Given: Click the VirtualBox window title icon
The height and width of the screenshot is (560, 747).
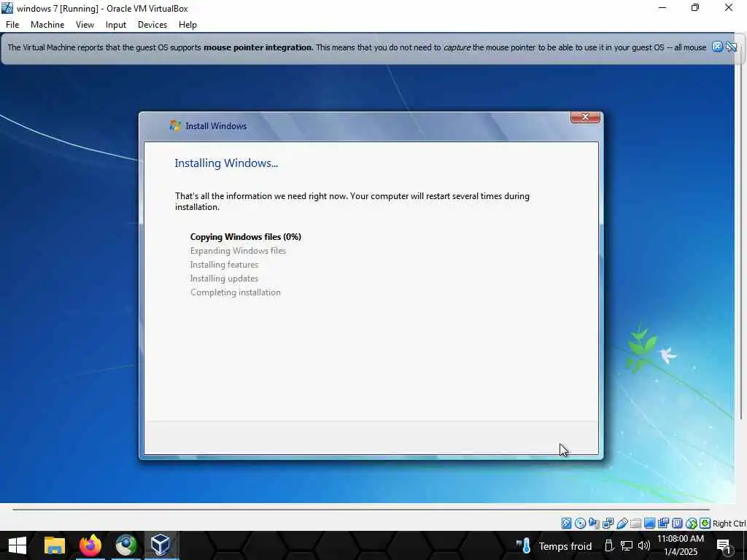Looking at the screenshot, I should point(7,8).
